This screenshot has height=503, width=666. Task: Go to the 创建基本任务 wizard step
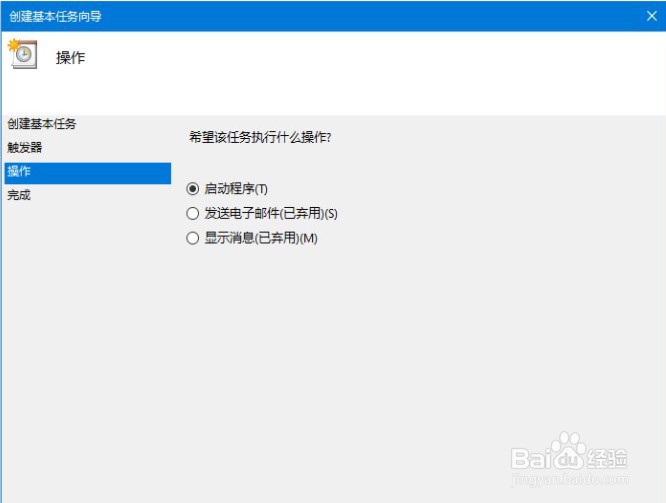pyautogui.click(x=42, y=124)
